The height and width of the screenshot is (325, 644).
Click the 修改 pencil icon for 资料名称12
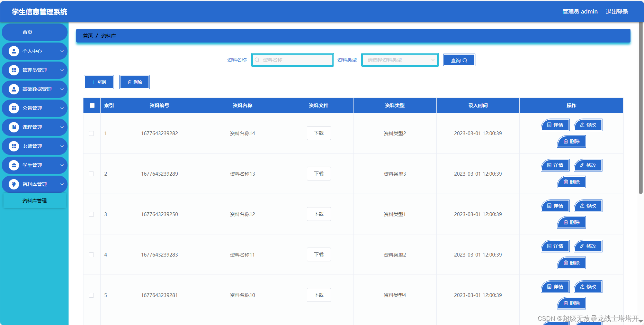click(582, 206)
